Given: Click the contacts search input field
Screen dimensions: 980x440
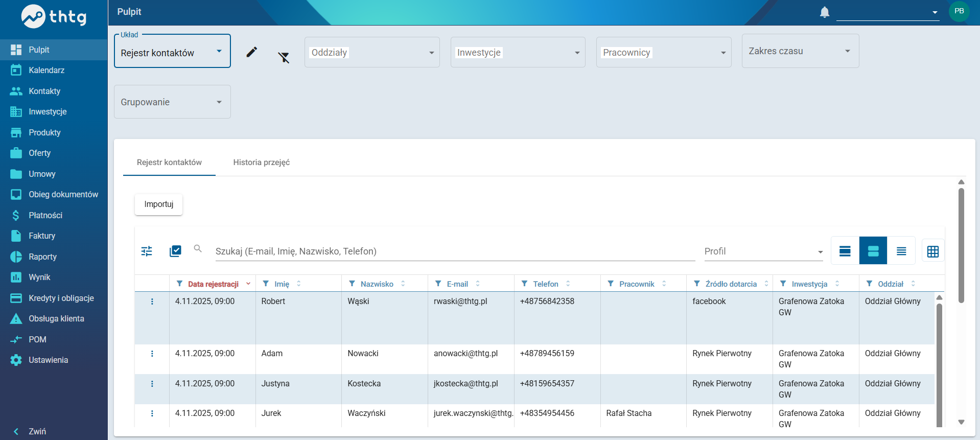Looking at the screenshot, I should coord(455,251).
